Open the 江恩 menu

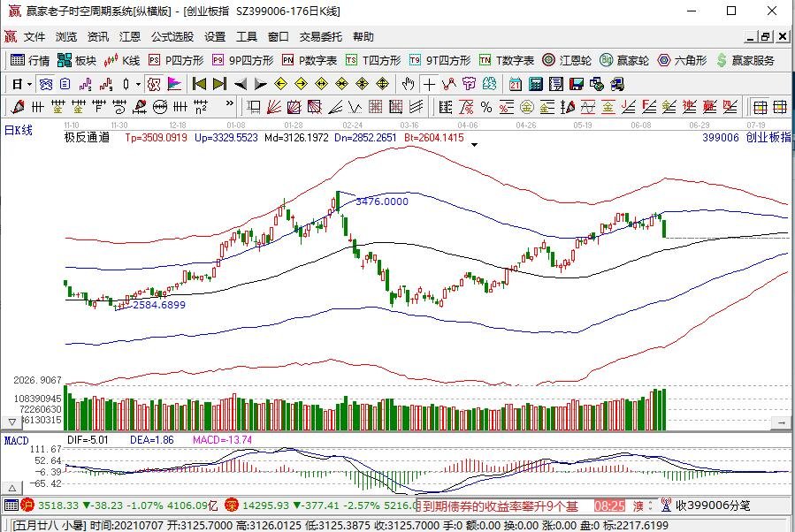pos(130,37)
